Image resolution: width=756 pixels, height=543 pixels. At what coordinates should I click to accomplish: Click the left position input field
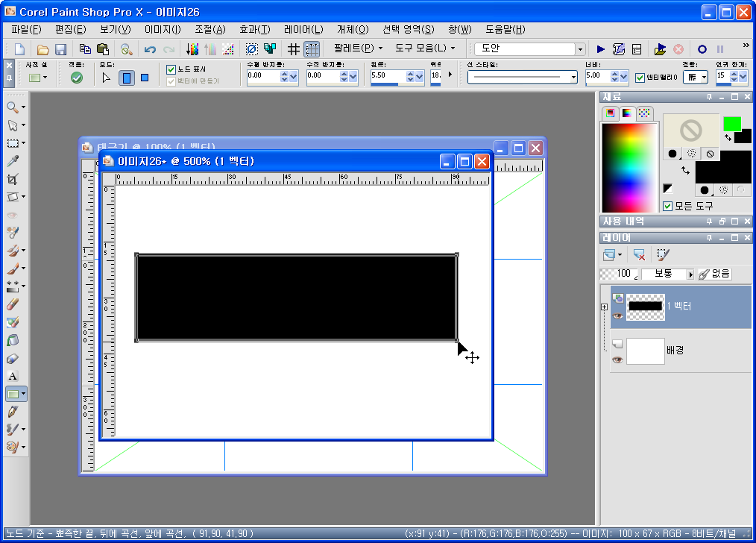point(388,76)
